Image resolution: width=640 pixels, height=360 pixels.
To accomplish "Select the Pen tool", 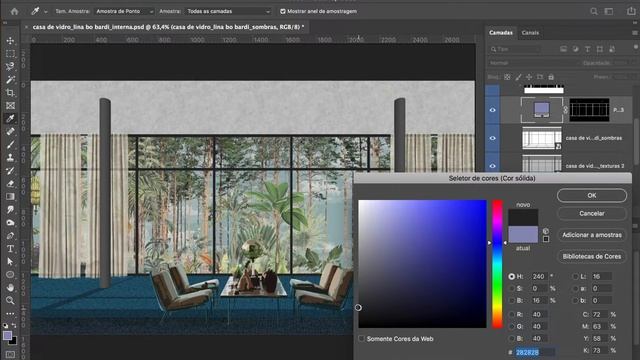I will 10,236.
